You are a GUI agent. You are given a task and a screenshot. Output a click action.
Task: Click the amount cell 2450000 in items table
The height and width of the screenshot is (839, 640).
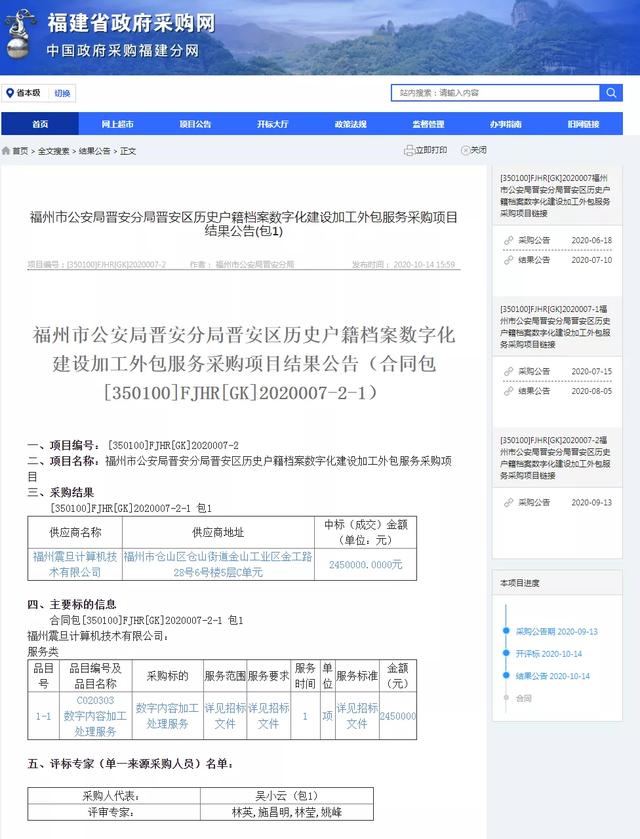point(398,716)
